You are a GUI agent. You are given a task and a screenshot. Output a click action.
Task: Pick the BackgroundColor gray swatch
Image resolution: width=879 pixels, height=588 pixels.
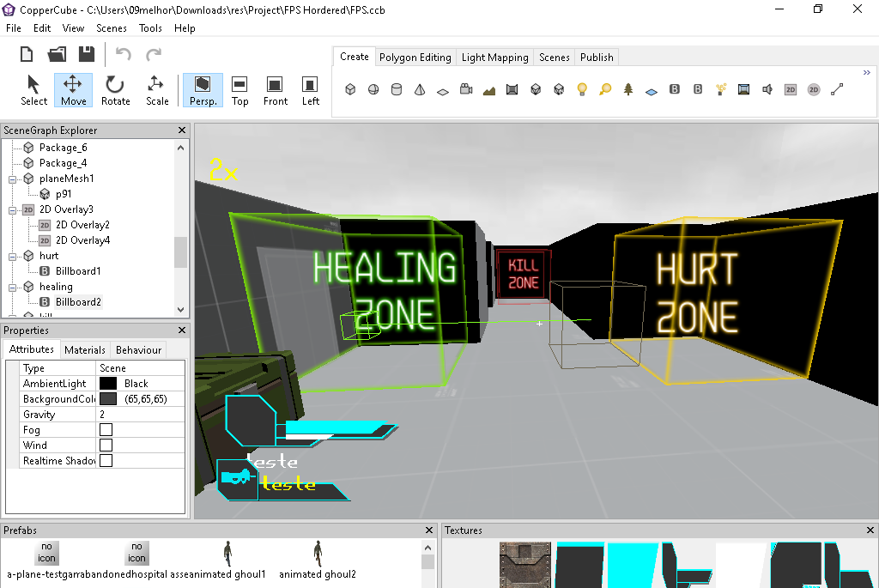tap(107, 398)
